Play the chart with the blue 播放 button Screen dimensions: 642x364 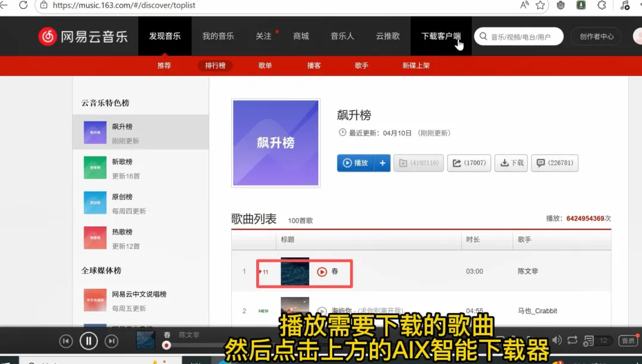pos(355,163)
